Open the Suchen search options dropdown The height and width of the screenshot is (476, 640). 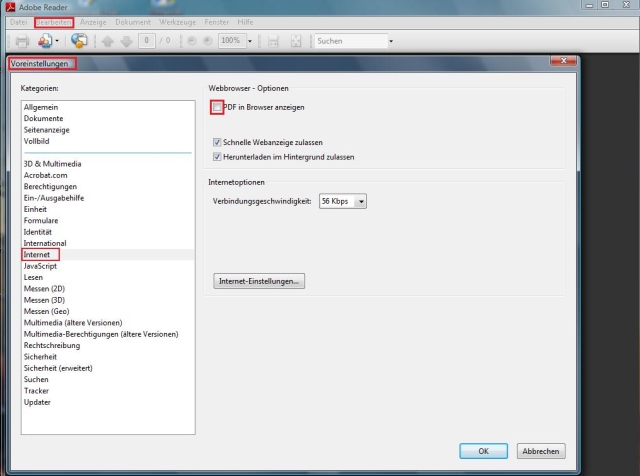(391, 41)
